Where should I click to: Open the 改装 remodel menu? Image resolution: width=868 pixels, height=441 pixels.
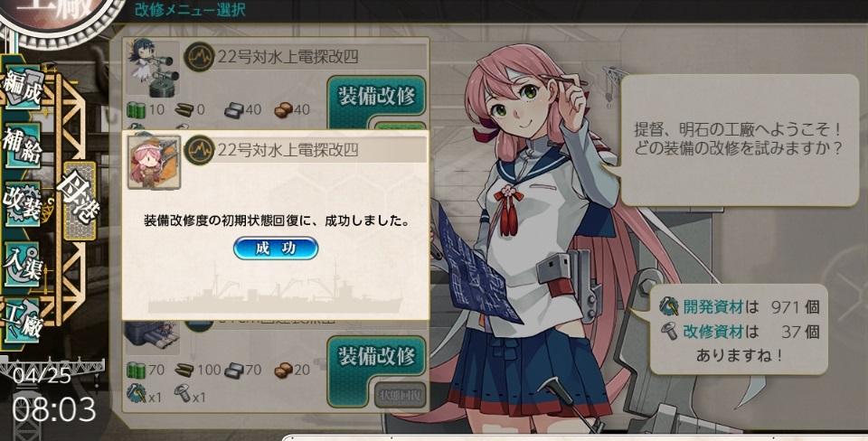coord(23,203)
